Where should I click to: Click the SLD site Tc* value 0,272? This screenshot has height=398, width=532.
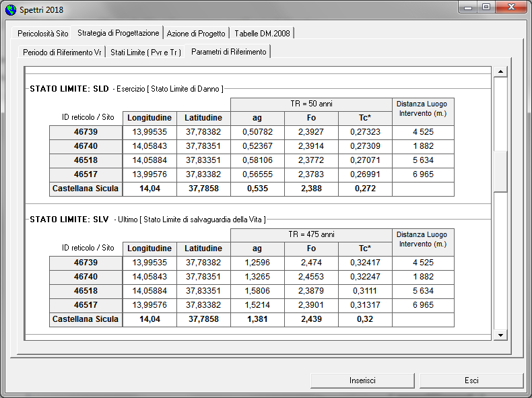365,189
